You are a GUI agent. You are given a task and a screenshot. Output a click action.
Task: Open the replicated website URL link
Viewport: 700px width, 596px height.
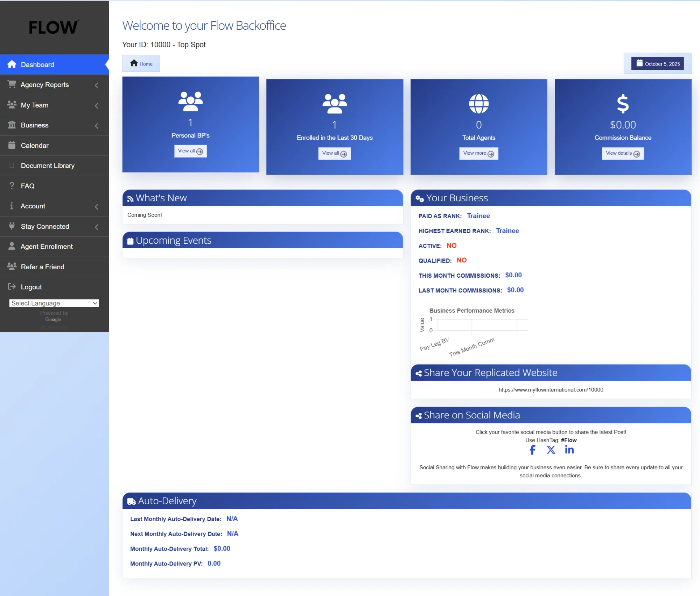[551, 390]
